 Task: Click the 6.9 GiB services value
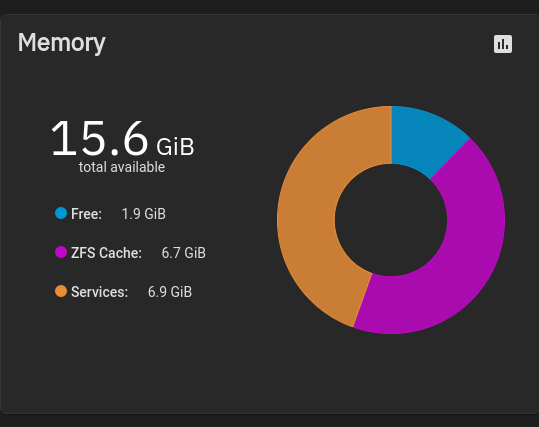(170, 292)
